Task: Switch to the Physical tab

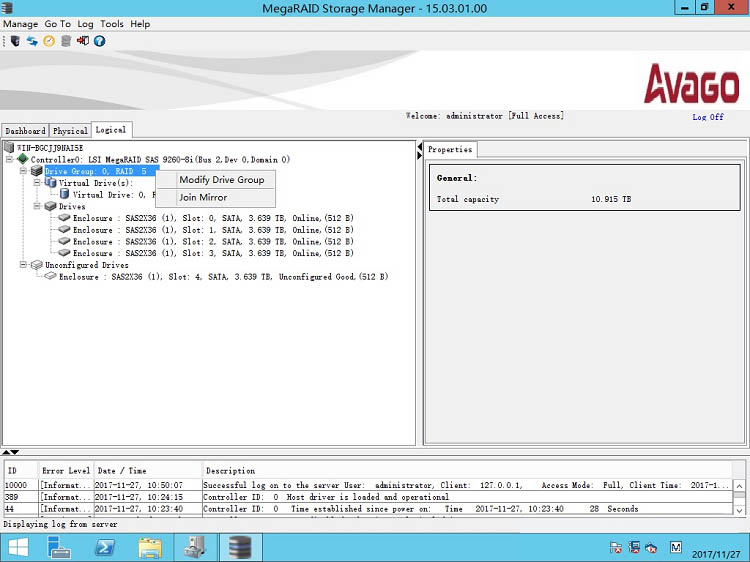Action: (x=70, y=131)
